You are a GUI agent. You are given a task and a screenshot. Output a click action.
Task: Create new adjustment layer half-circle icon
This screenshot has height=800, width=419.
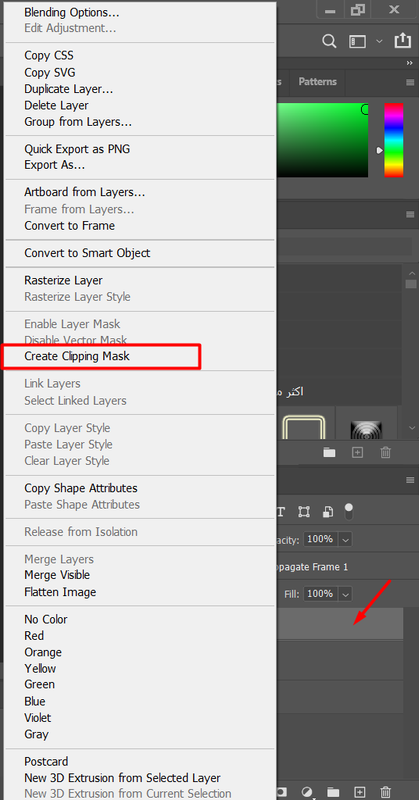[x=307, y=791]
